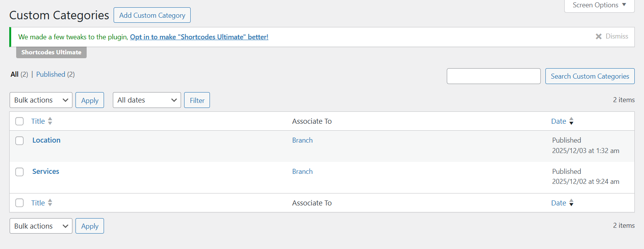The height and width of the screenshot is (249, 644).
Task: Click the Add Custom Category button
Action: (x=152, y=15)
